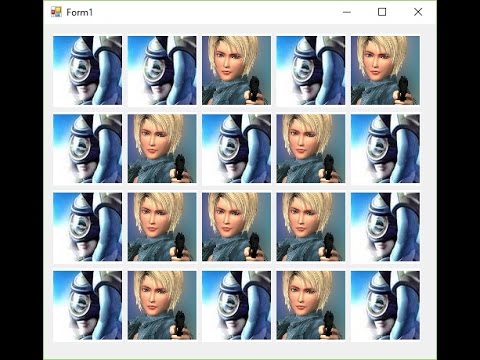Click blonde woman picture in row four, column two

[x=162, y=305]
